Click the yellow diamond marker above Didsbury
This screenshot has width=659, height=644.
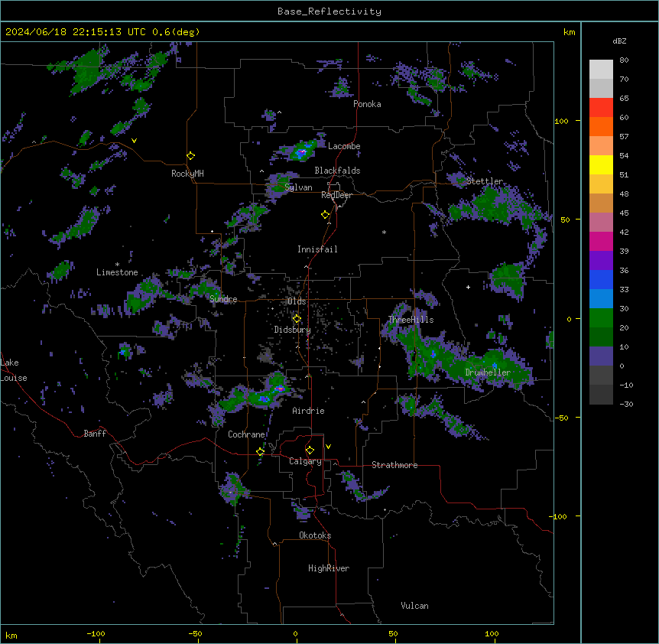(297, 319)
